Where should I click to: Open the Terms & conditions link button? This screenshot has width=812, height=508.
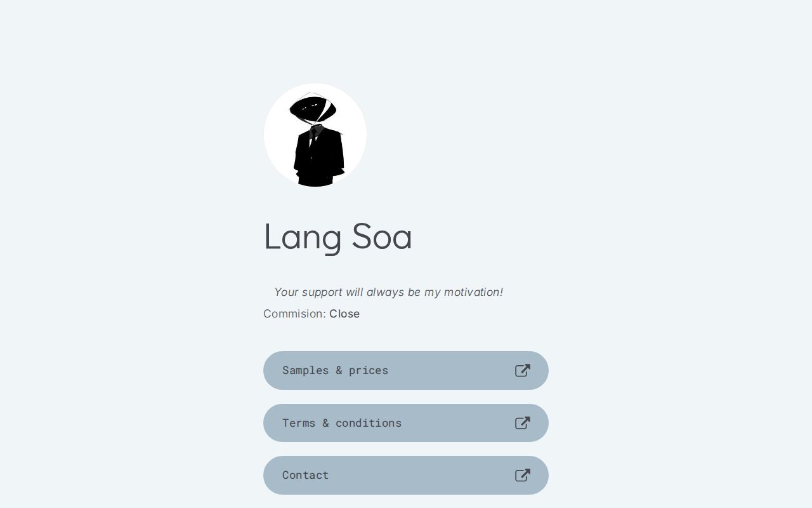coord(406,423)
